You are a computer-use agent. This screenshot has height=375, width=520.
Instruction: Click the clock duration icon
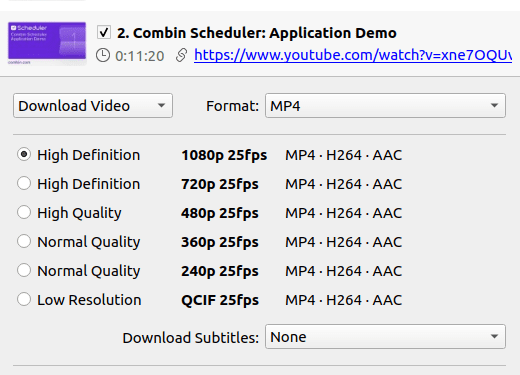point(103,55)
